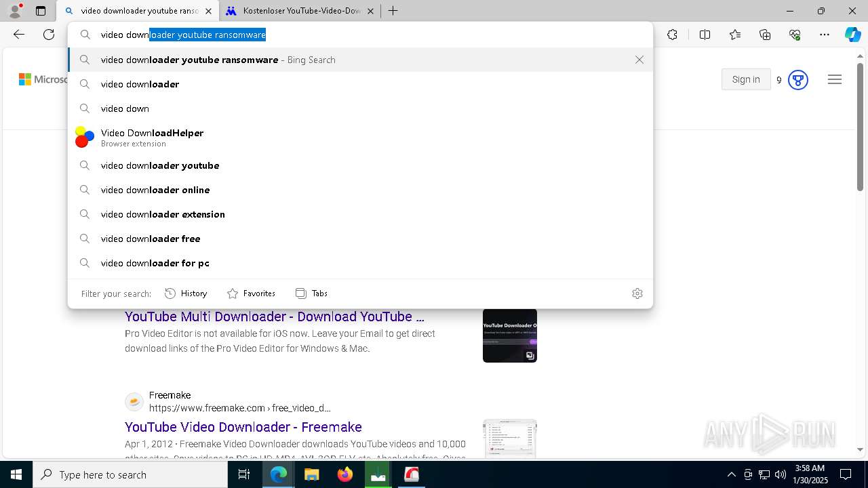This screenshot has height=488, width=868.
Task: Open Microsoft Rewards trophy icon
Action: pos(798,80)
